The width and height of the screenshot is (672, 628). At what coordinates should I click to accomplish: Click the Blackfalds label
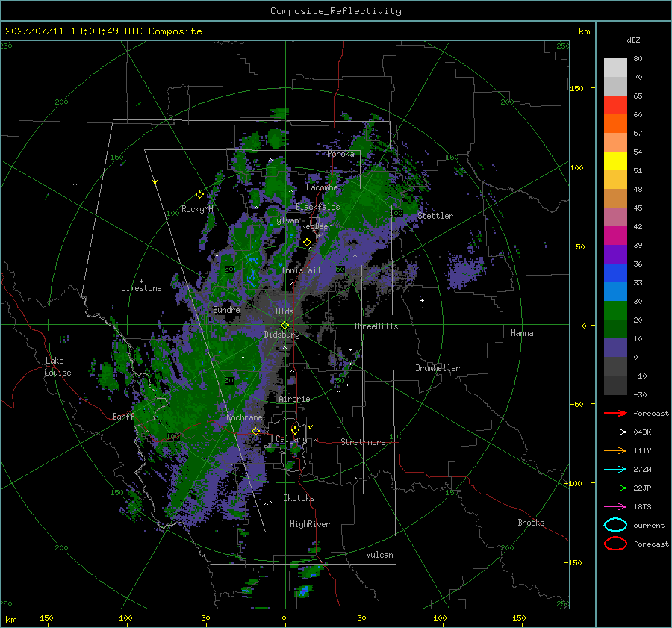click(x=317, y=207)
